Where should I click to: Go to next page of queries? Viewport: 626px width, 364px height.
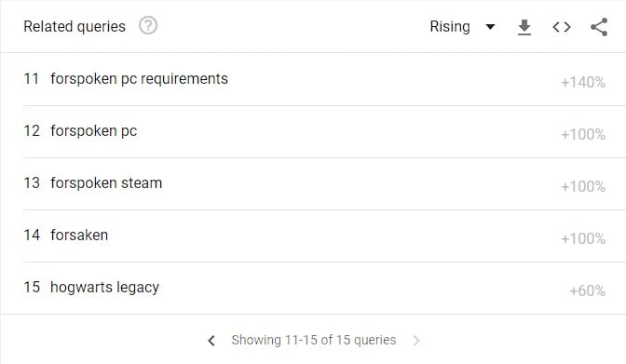416,341
